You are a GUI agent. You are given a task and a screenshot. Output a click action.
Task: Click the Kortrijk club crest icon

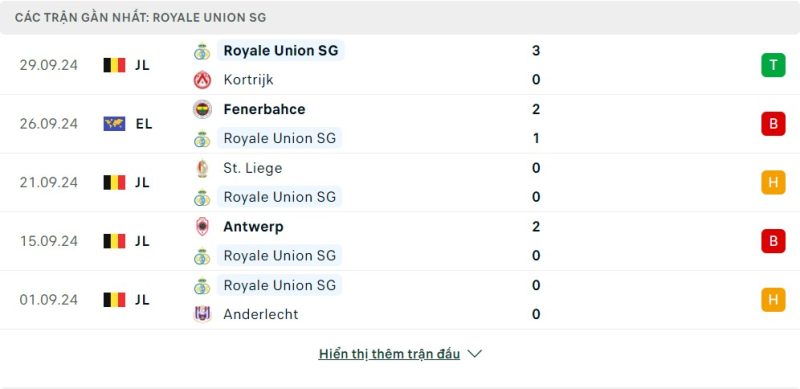click(202, 80)
